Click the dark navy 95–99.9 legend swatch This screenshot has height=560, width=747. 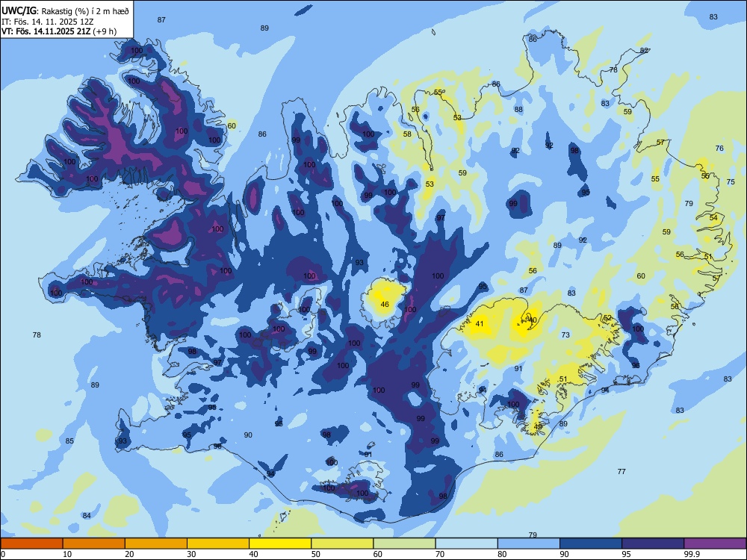(x=653, y=544)
